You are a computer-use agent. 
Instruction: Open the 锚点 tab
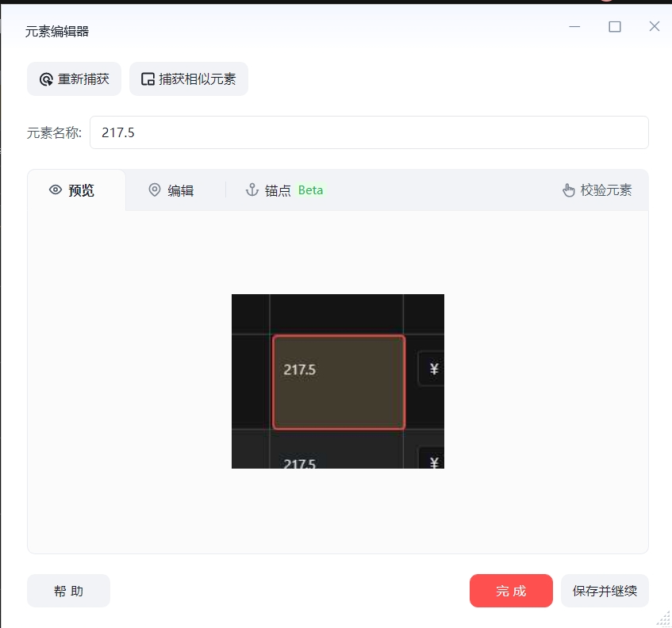click(278, 191)
